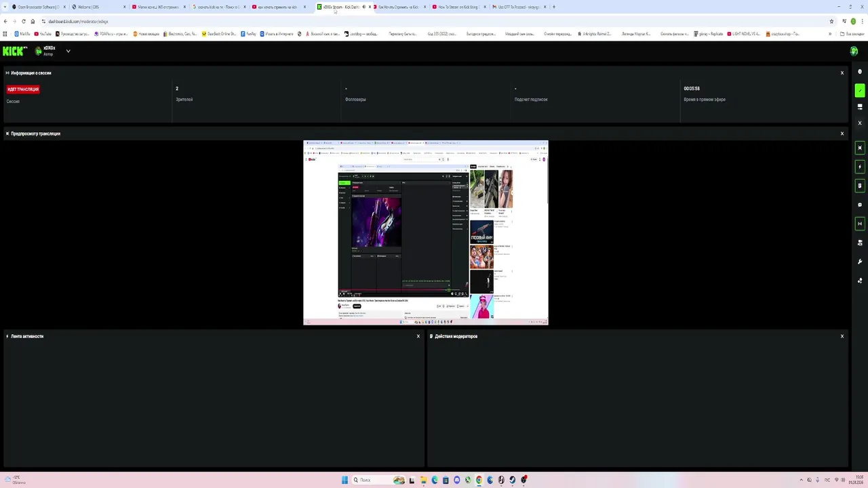Screen dimensions: 868x488
Task: Click the browser home icon
Action: 33,21
